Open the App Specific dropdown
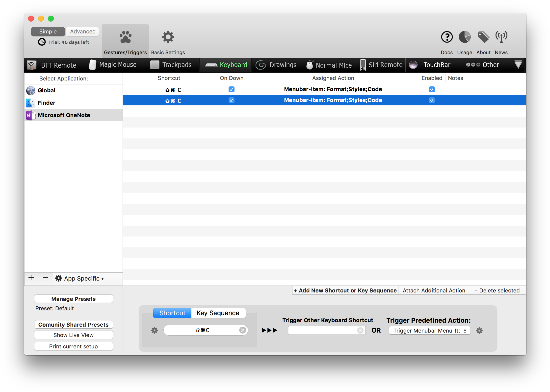 pos(80,278)
